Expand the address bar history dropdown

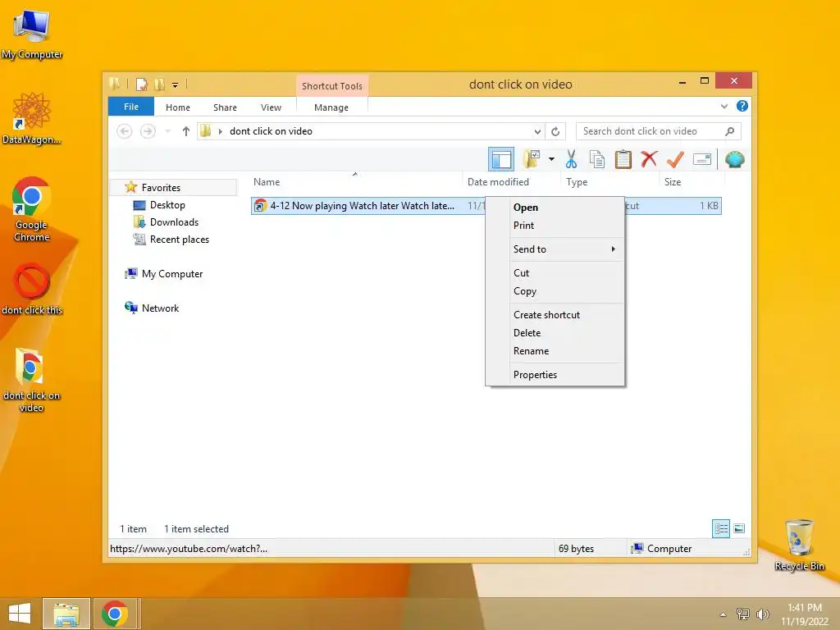pos(537,131)
